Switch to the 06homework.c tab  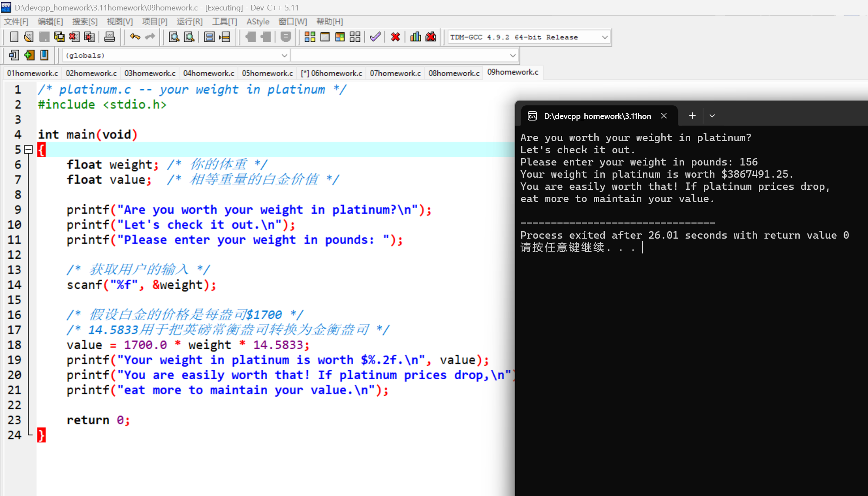(x=332, y=73)
